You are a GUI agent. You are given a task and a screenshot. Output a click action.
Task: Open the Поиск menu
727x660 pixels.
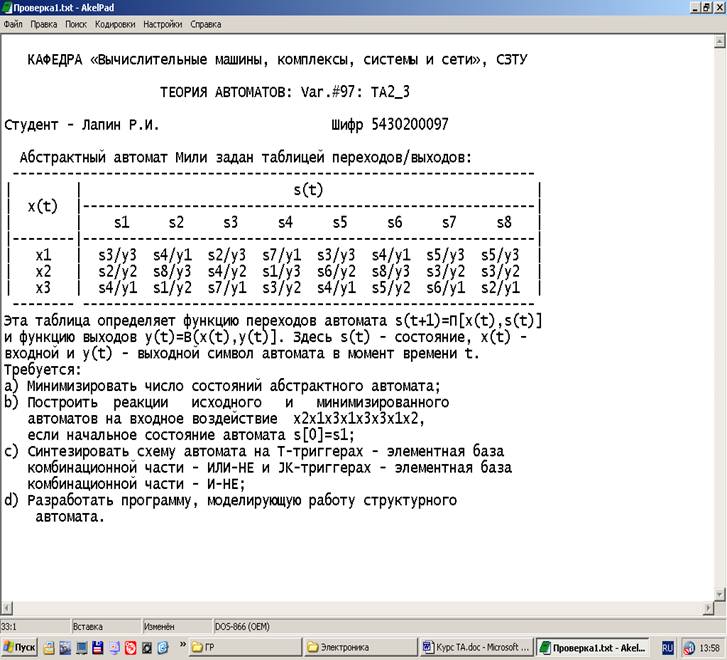pyautogui.click(x=76, y=24)
